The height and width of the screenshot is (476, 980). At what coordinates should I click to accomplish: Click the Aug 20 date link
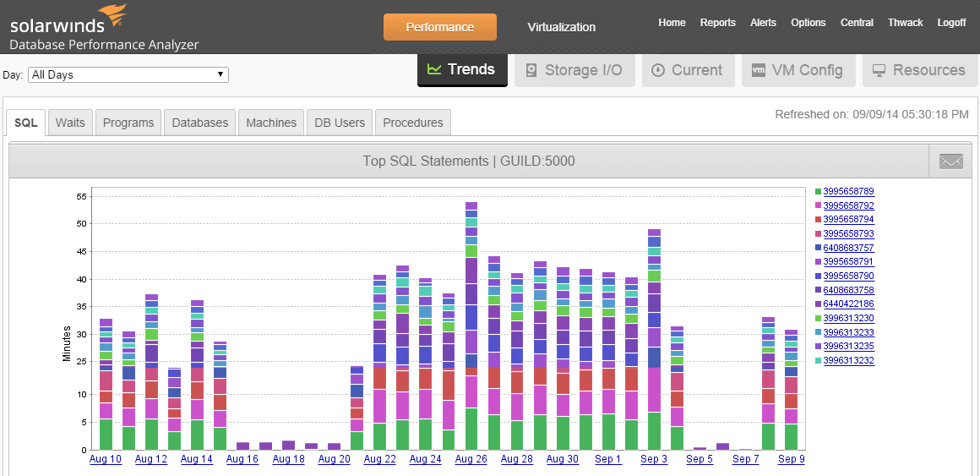335,460
